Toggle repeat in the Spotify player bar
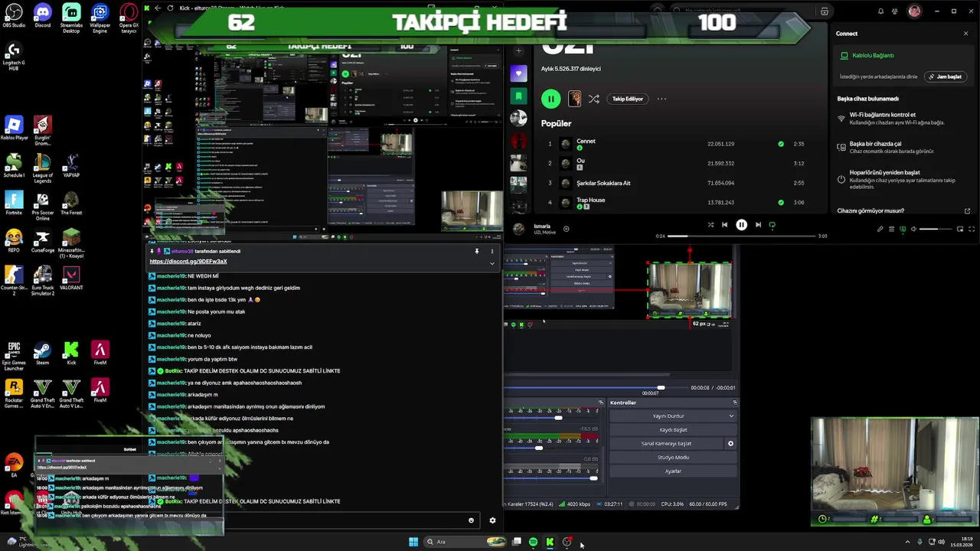The image size is (980, 551). (772, 225)
